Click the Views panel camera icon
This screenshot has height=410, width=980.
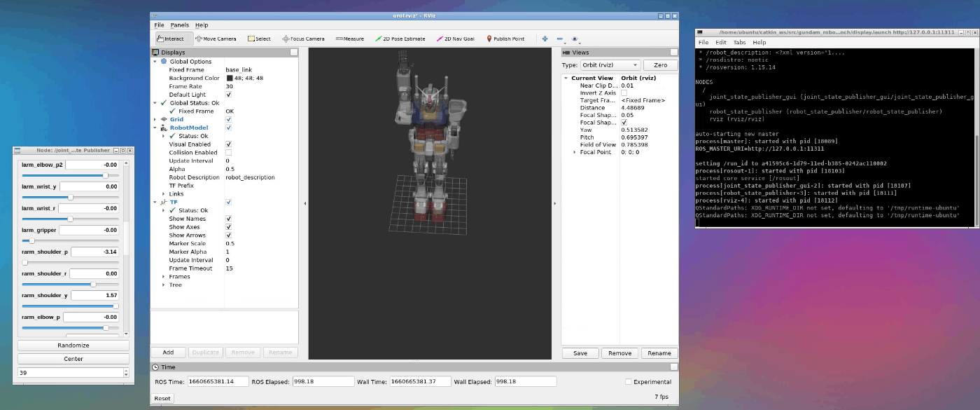click(566, 52)
